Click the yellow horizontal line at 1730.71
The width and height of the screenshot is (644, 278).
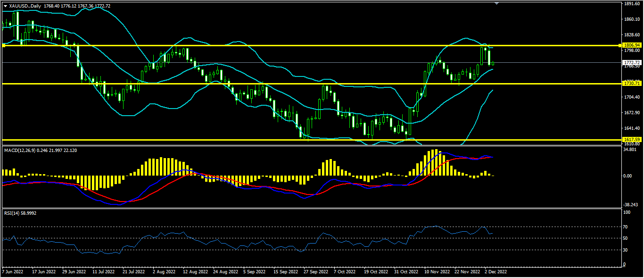tap(283, 84)
